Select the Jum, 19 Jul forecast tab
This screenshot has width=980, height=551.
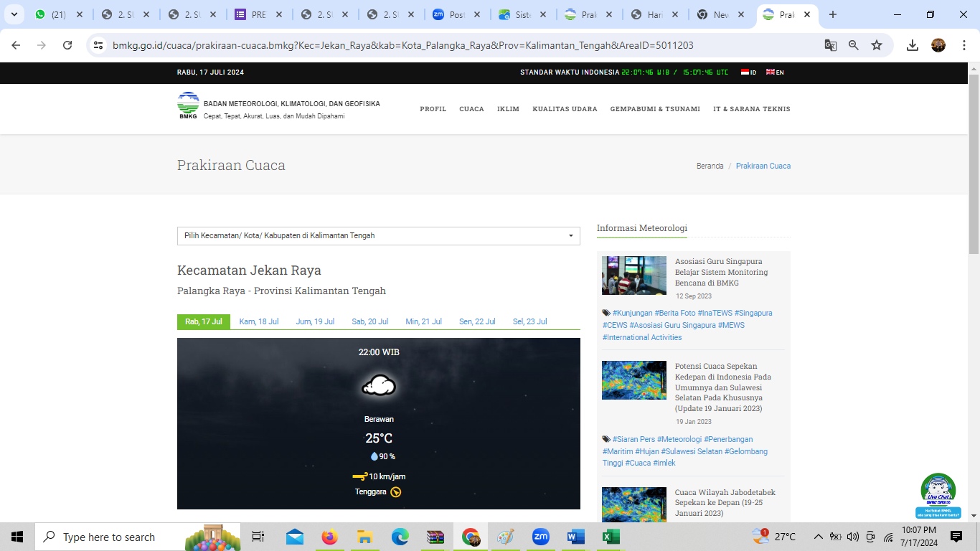315,321
